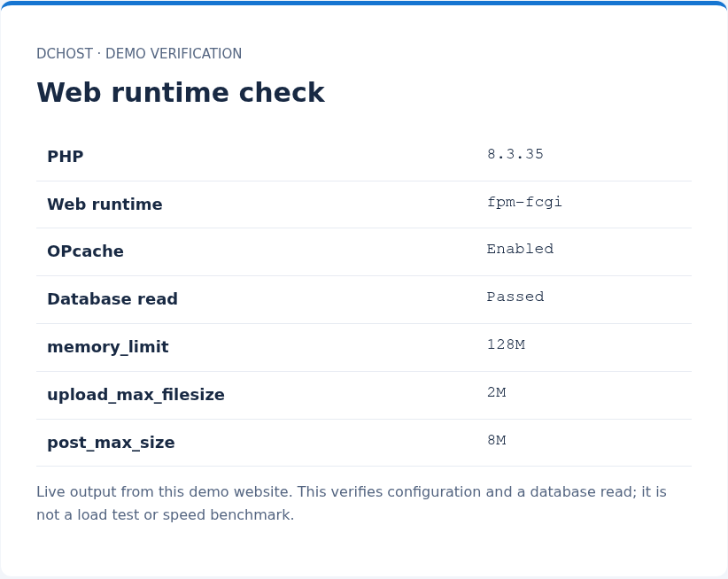Select the Web runtime check heading
728x579 pixels.
click(181, 92)
